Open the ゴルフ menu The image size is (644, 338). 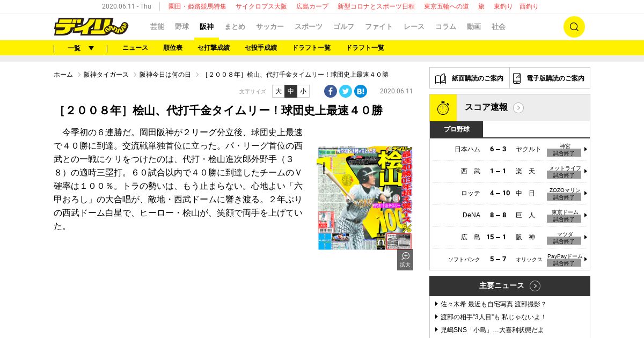[x=343, y=27]
